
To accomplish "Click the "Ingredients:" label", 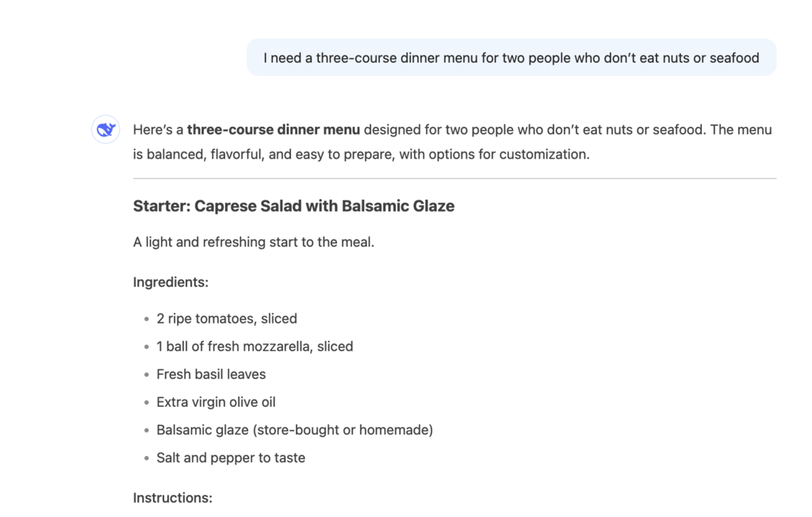I will tap(170, 281).
